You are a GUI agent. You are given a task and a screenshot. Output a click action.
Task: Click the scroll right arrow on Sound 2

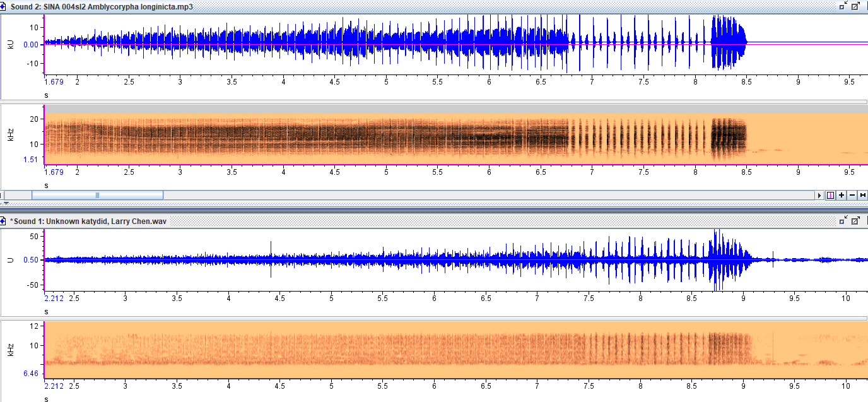(821, 196)
